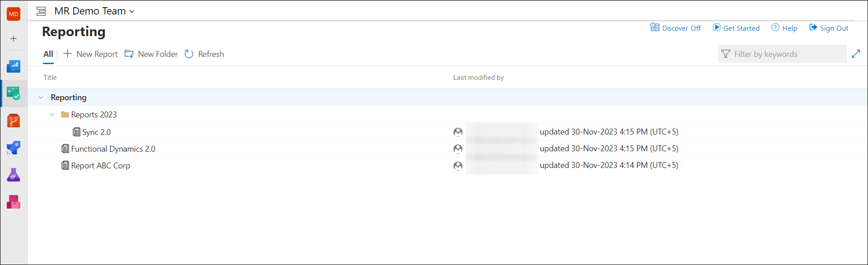Open Test Plans flask icon
The image size is (868, 265).
click(x=14, y=175)
